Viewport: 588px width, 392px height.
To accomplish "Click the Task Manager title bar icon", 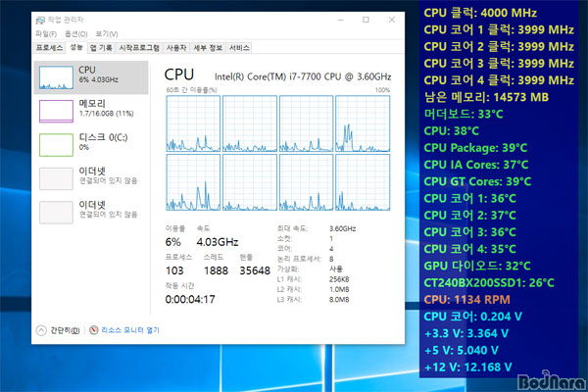I will [x=40, y=21].
